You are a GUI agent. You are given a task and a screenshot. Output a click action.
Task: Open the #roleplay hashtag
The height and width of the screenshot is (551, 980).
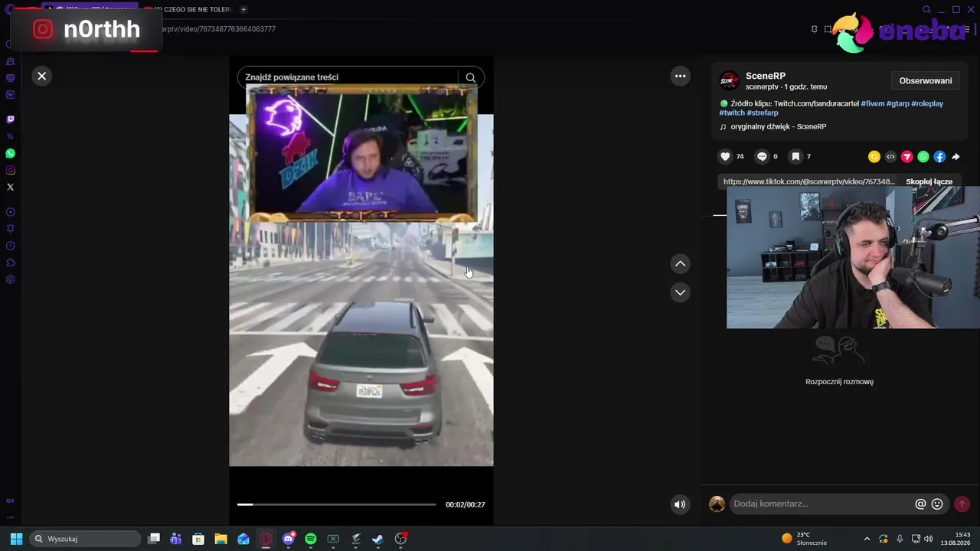click(x=927, y=103)
